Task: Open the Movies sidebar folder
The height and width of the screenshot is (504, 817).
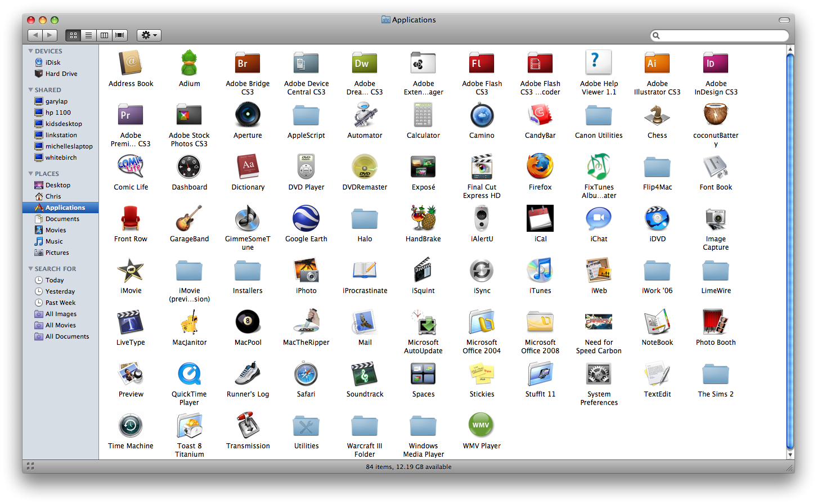Action: [61, 230]
